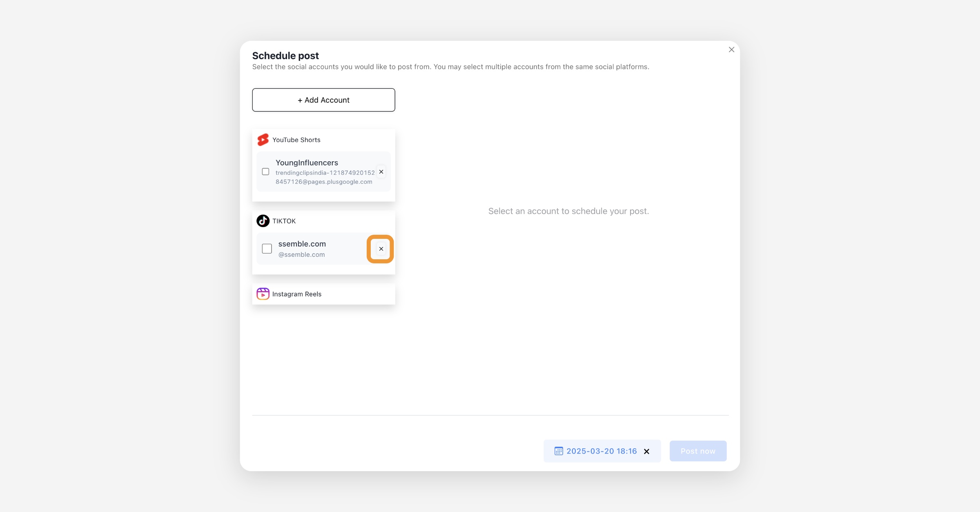
Task: Expand the Instagram Reels section
Action: 323,294
